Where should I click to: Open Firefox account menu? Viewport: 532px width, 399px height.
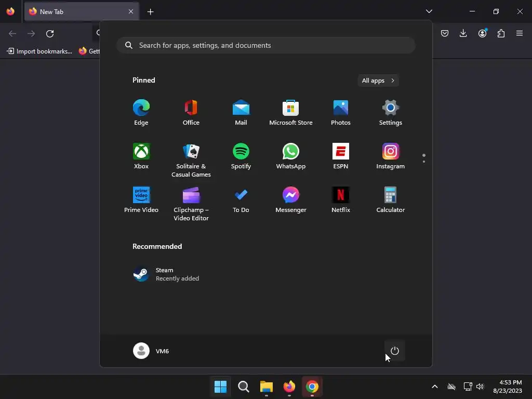pos(483,33)
